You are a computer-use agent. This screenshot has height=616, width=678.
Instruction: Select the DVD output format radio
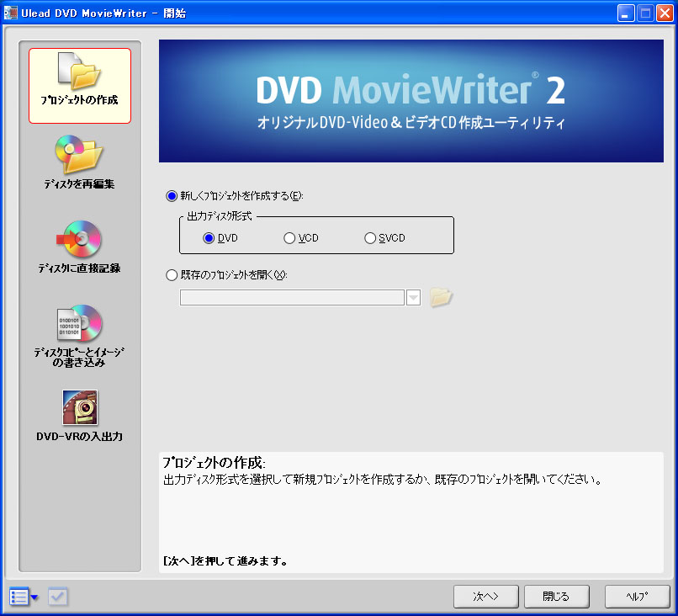[209, 238]
